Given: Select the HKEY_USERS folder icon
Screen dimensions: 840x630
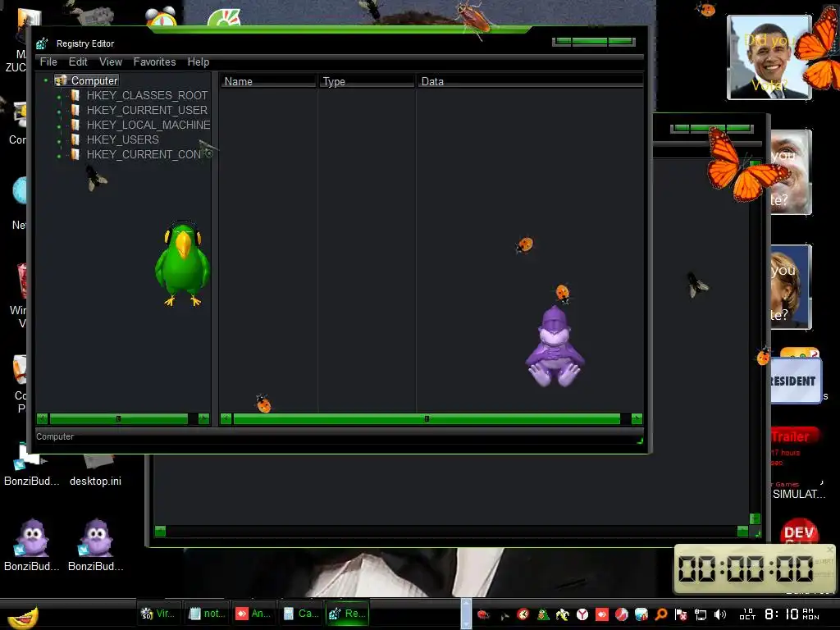Looking at the screenshot, I should (75, 139).
